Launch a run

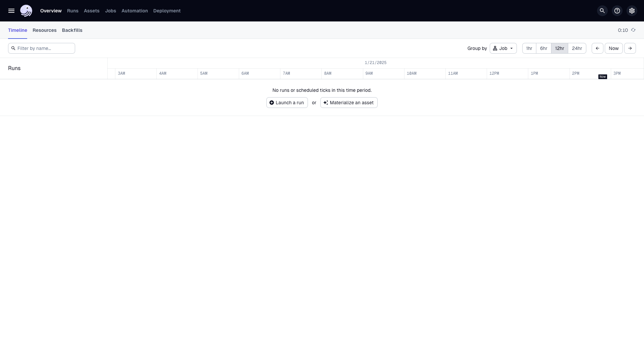[x=287, y=103]
